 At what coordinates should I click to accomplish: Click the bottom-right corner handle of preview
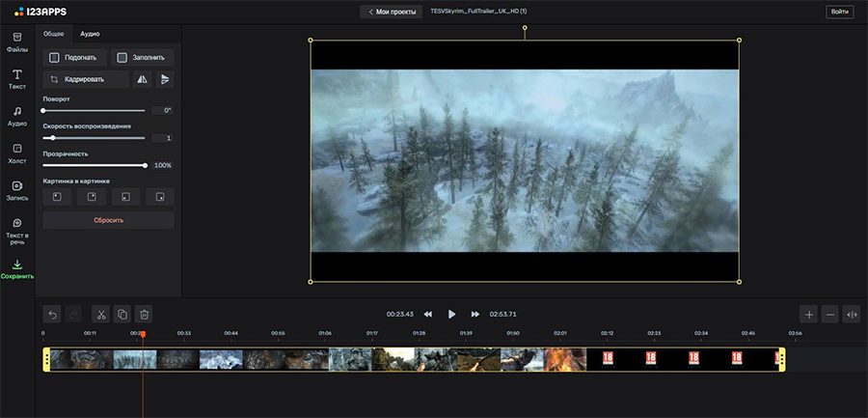pyautogui.click(x=739, y=282)
